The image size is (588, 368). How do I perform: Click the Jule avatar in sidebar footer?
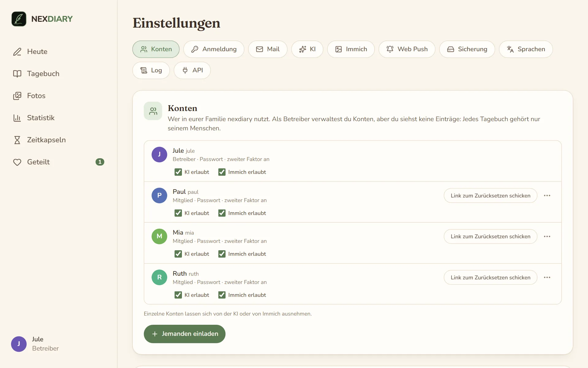(x=19, y=344)
